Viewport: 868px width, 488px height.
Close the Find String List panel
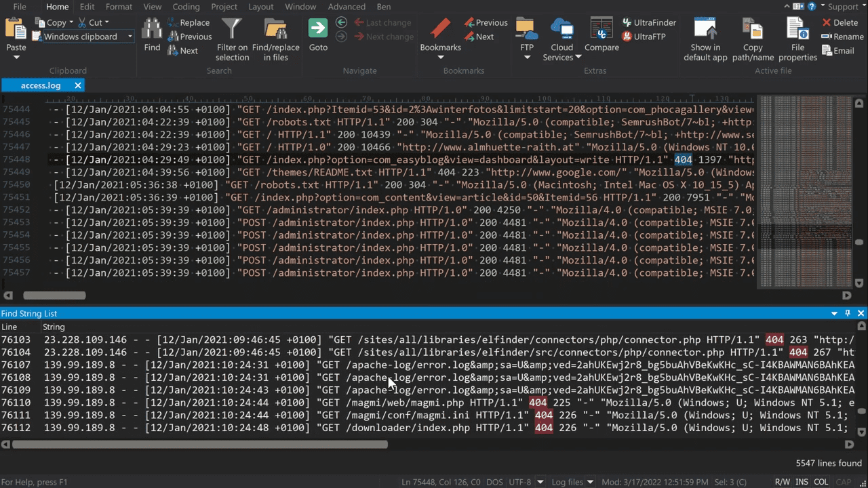861,313
